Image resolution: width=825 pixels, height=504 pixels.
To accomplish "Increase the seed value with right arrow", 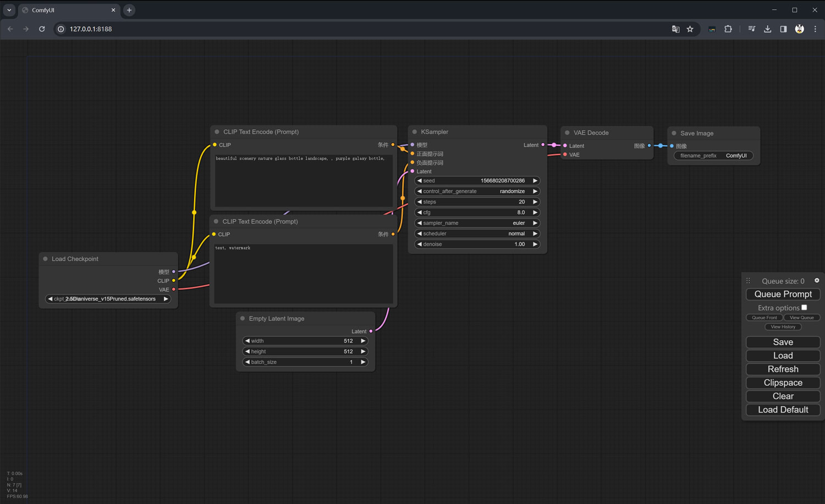I will pos(535,181).
